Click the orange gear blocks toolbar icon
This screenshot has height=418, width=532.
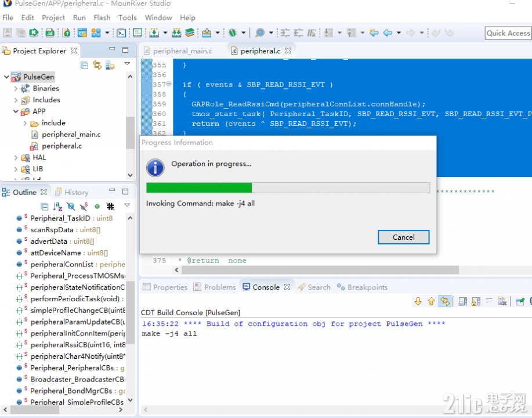point(96,33)
